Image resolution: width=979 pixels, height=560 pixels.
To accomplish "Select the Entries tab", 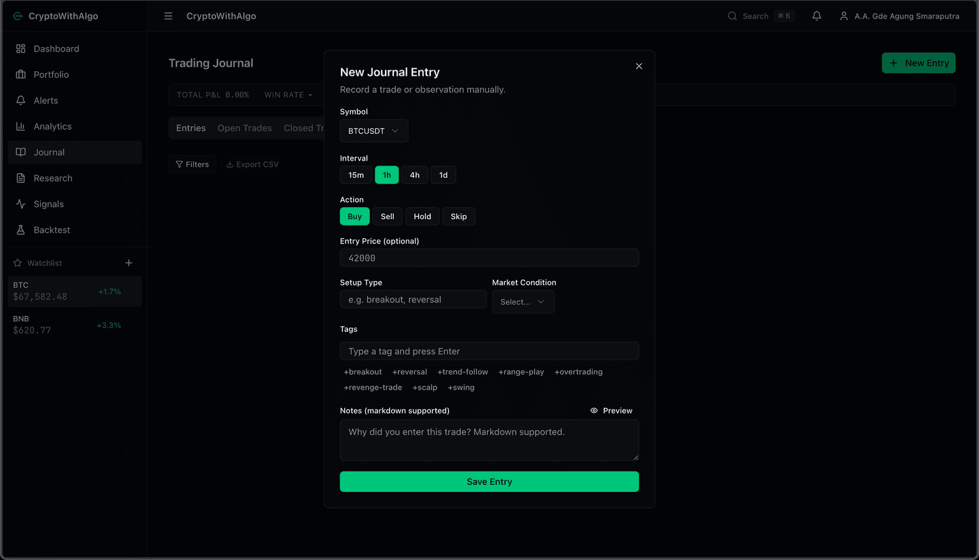I will coord(190,127).
